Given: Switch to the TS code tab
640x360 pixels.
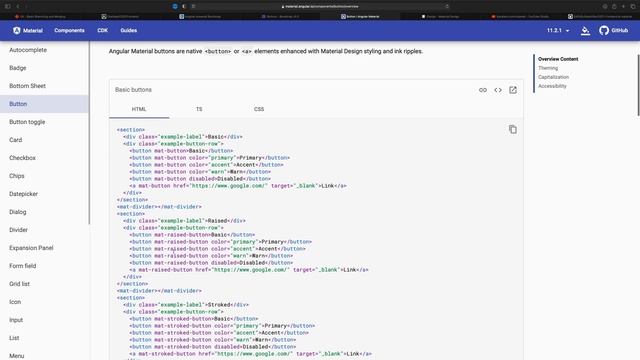Looking at the screenshot, I should pos(199,109).
